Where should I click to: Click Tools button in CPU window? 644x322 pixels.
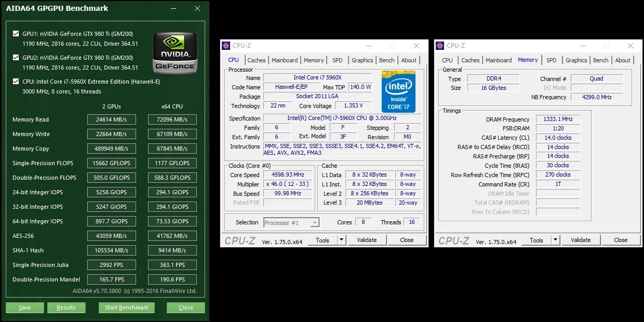coord(323,240)
